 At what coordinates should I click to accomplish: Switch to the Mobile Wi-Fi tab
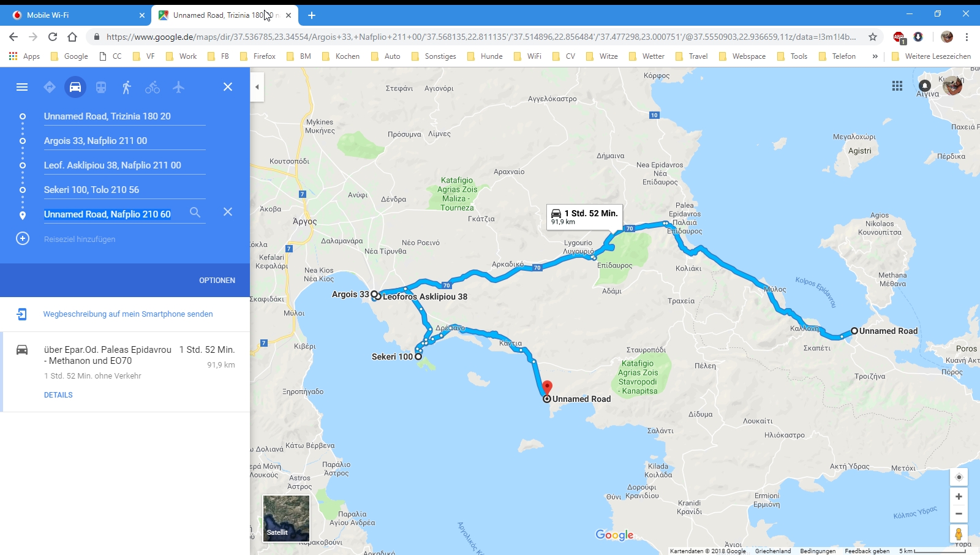coord(77,15)
